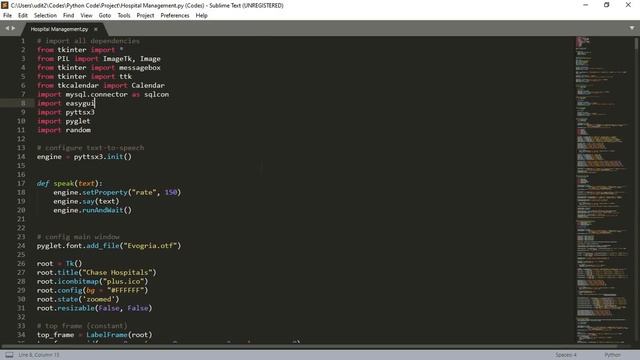Select the Hospital Management.py tab
The height and width of the screenshot is (360, 640).
pyautogui.click(x=59, y=29)
